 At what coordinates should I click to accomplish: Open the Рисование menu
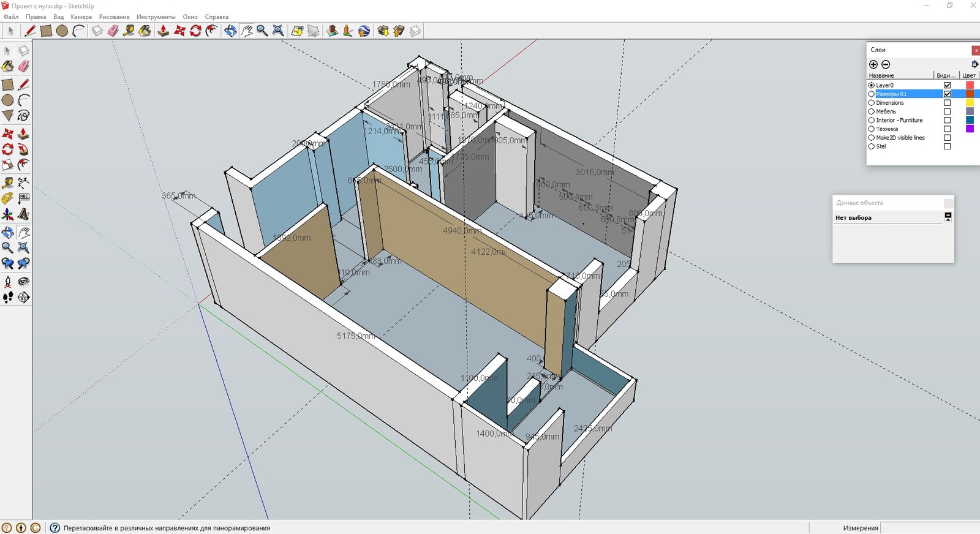click(114, 17)
